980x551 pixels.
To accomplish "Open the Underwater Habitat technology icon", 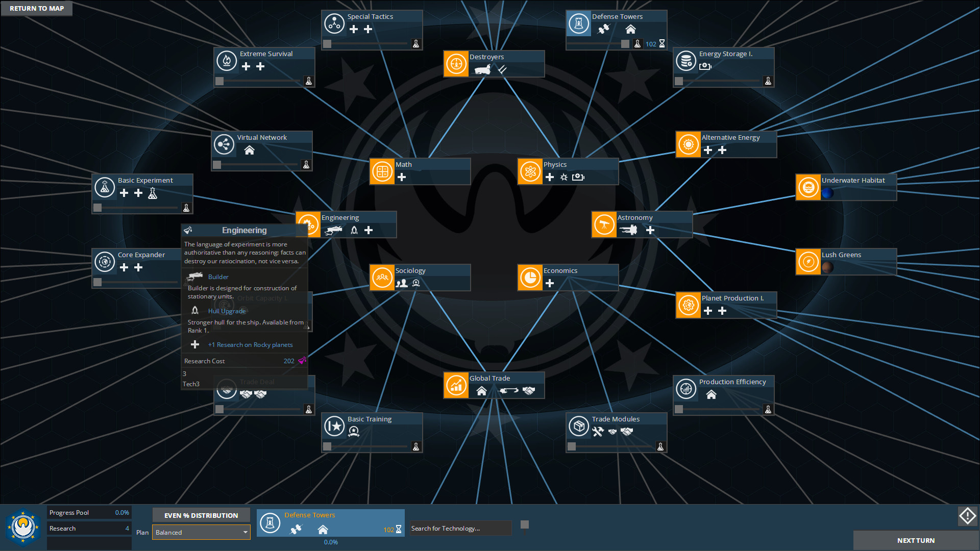I will [808, 188].
